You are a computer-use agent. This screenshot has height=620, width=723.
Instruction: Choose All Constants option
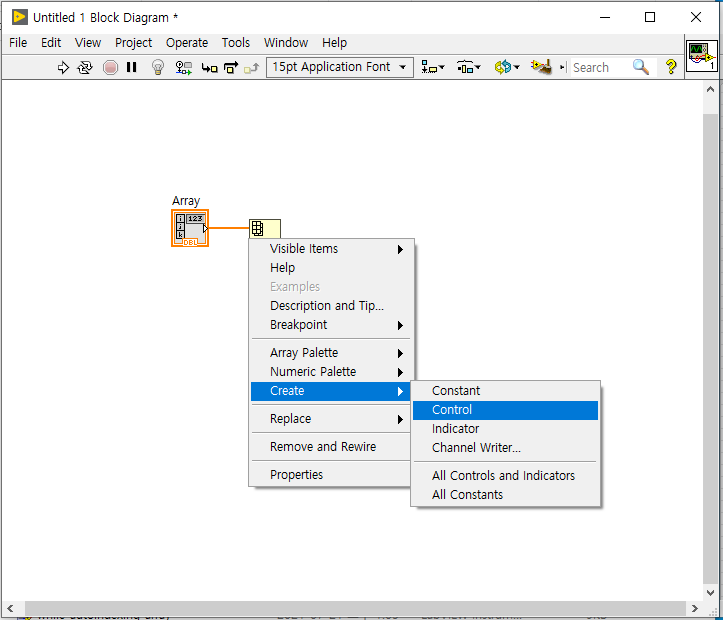[x=505, y=495]
